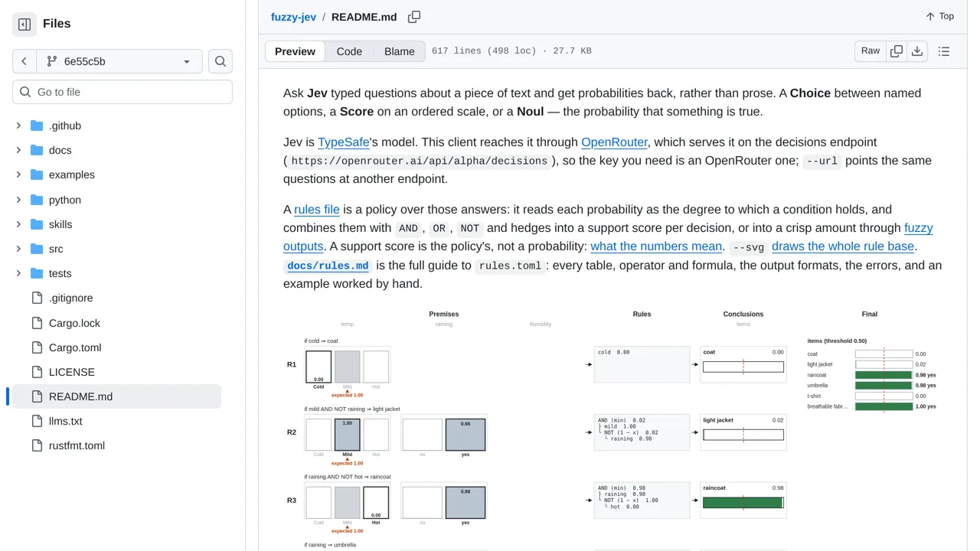980x551 pixels.
Task: Open the outline list icon
Action: coord(944,51)
